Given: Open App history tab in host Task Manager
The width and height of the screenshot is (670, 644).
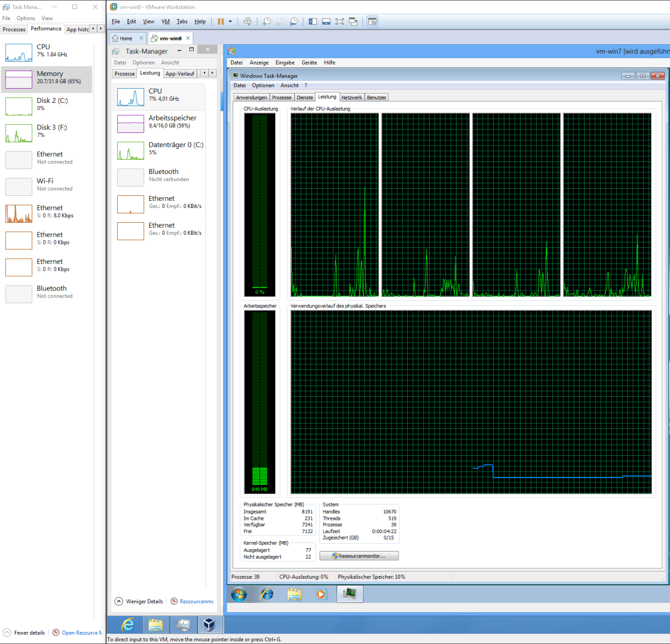Looking at the screenshot, I should coord(77,30).
